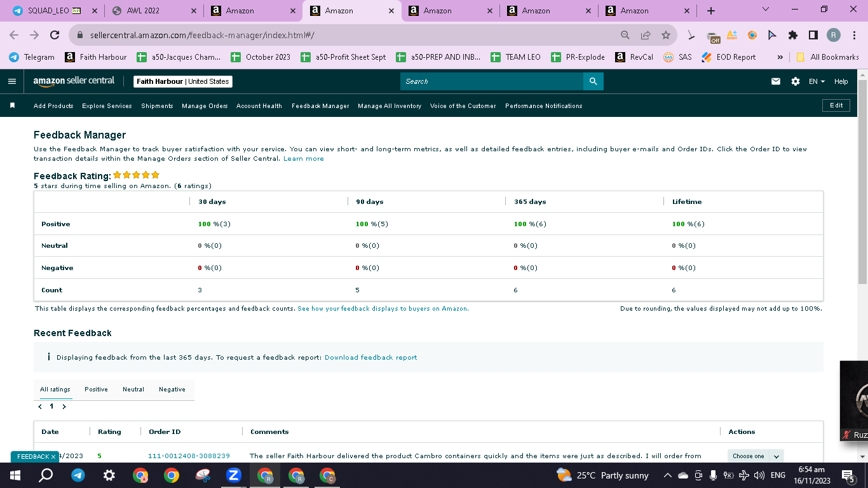
Task: Open the All Bookmarks folder
Action: [x=827, y=57]
